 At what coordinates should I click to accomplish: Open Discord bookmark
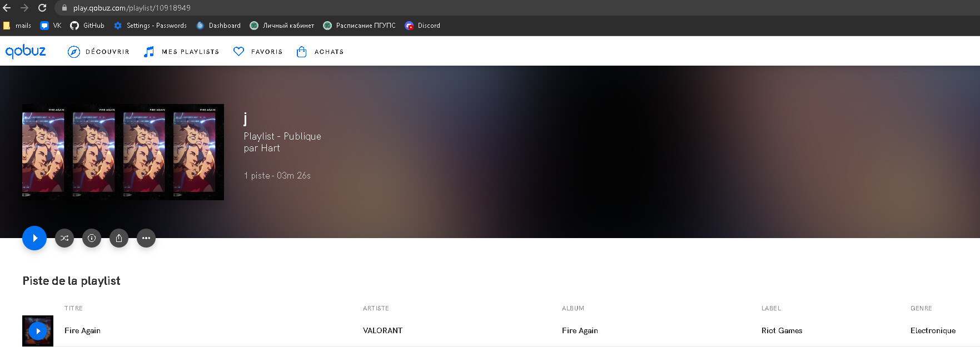[422, 26]
